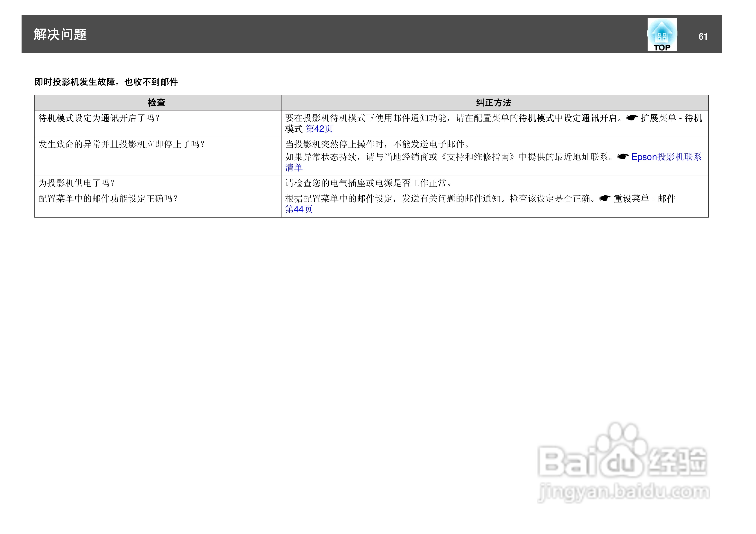Screen dimensions: 756x534
Task: Click pointing hand icon before 重设菜单
Action: 605,198
